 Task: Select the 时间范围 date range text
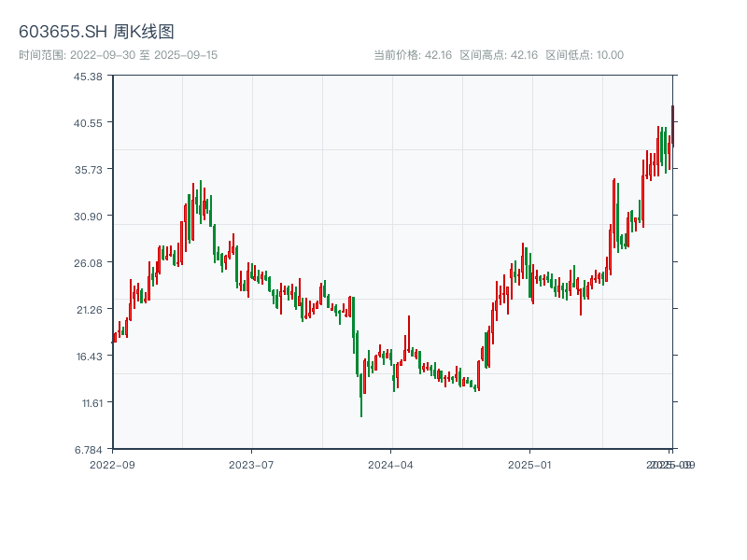[118, 55]
